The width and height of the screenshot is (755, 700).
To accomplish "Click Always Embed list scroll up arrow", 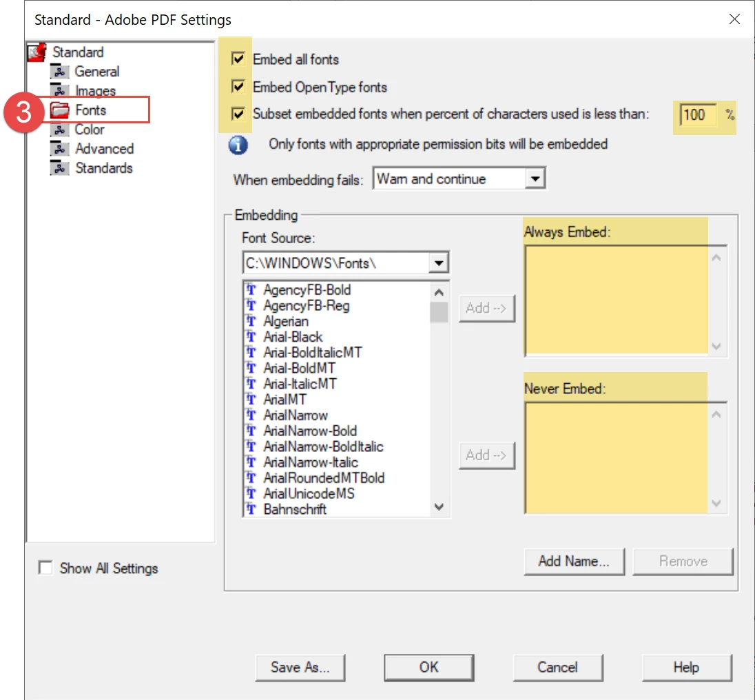I will tap(716, 258).
